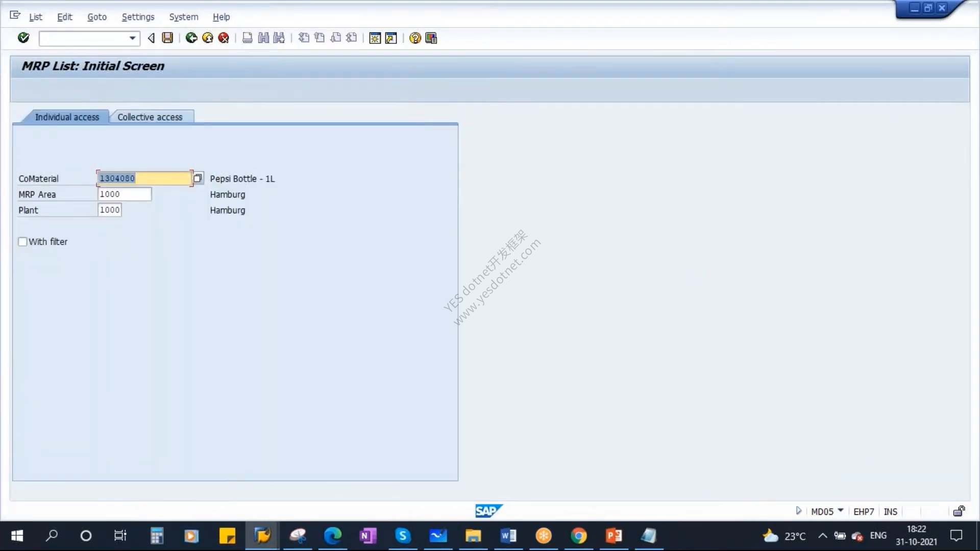Click the Hamburg text beside Plant

228,210
